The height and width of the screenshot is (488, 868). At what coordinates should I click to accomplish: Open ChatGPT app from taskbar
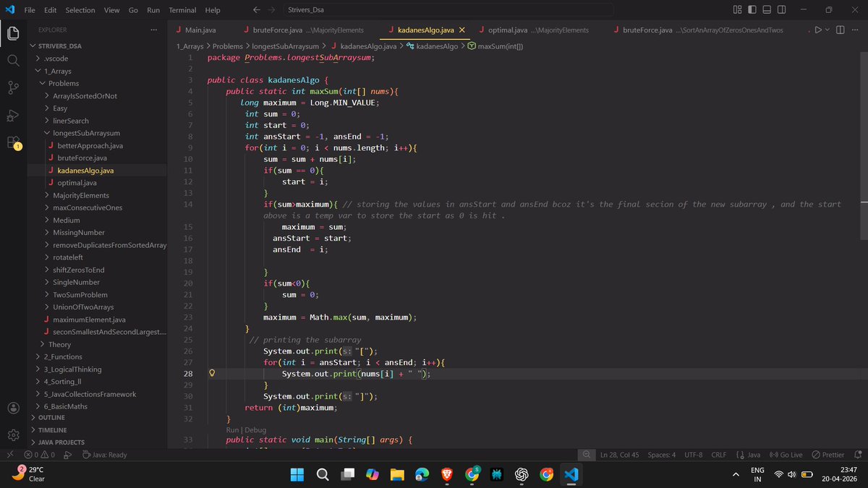pos(521,474)
